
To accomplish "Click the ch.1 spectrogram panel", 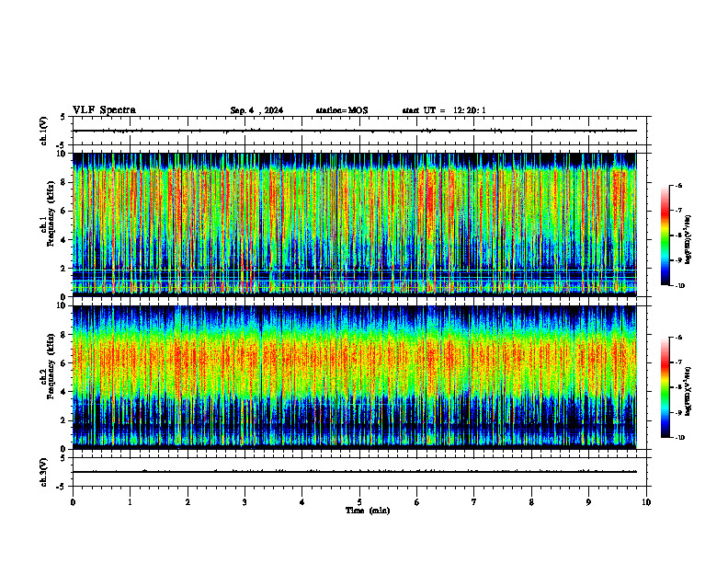I will pyautogui.click(x=355, y=224).
